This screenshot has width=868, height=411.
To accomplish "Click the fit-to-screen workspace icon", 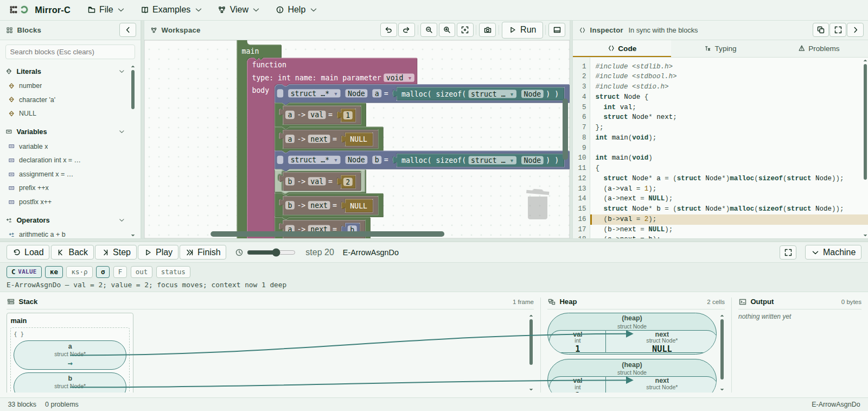I will coord(465,30).
